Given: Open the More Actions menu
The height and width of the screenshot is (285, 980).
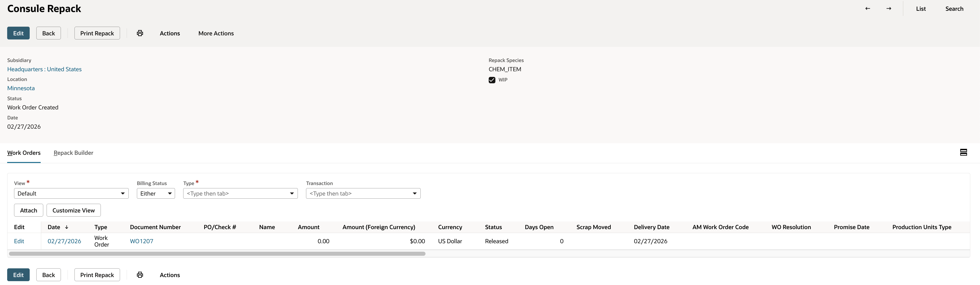Looking at the screenshot, I should coord(216,33).
